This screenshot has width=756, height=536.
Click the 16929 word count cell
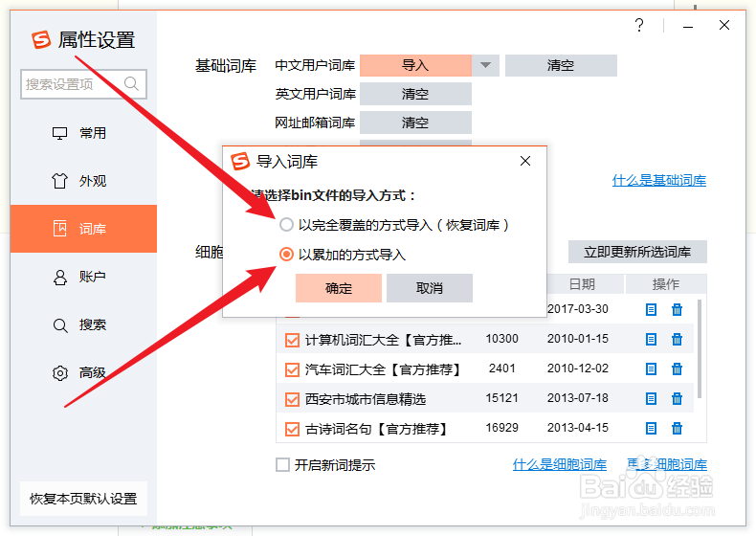point(501,428)
